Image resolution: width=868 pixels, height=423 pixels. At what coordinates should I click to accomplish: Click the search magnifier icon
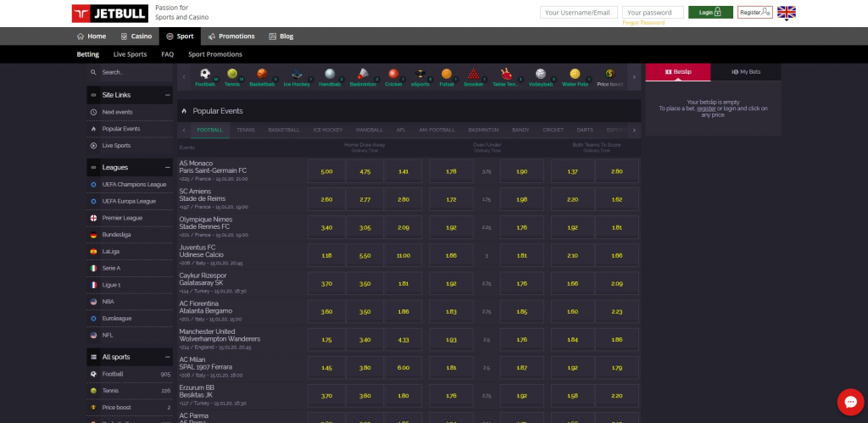93,72
